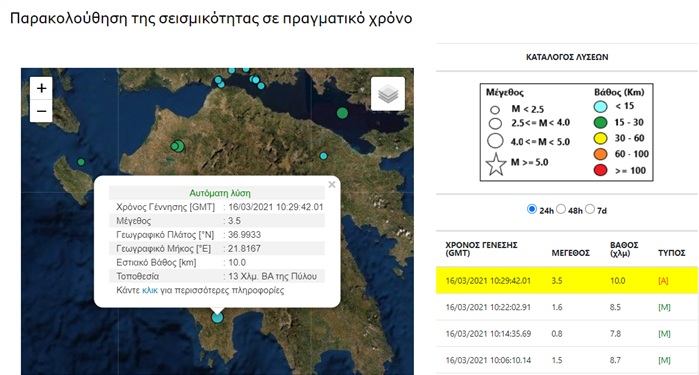Image resolution: width=699 pixels, height=375 pixels.
Task: Click the cyan '< 15' depth legend swatch
Action: pos(600,107)
